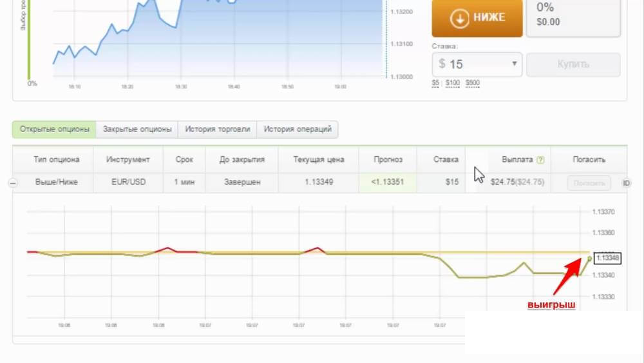644x363 pixels.
Task: Click the orange НИЖЕ (down) button
Action: 477,17
